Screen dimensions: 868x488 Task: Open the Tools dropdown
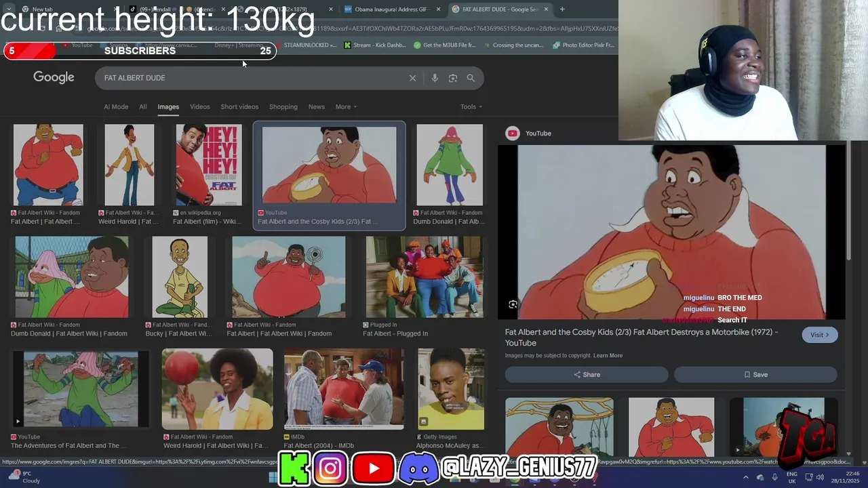[471, 106]
